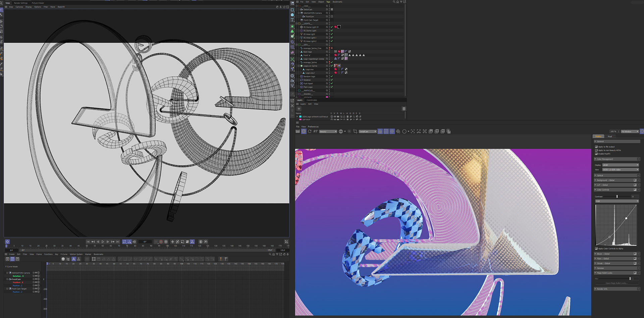Screen dimensions: 644x318
Task: Open the DetailCam camera dropdown
Action: tap(368, 132)
